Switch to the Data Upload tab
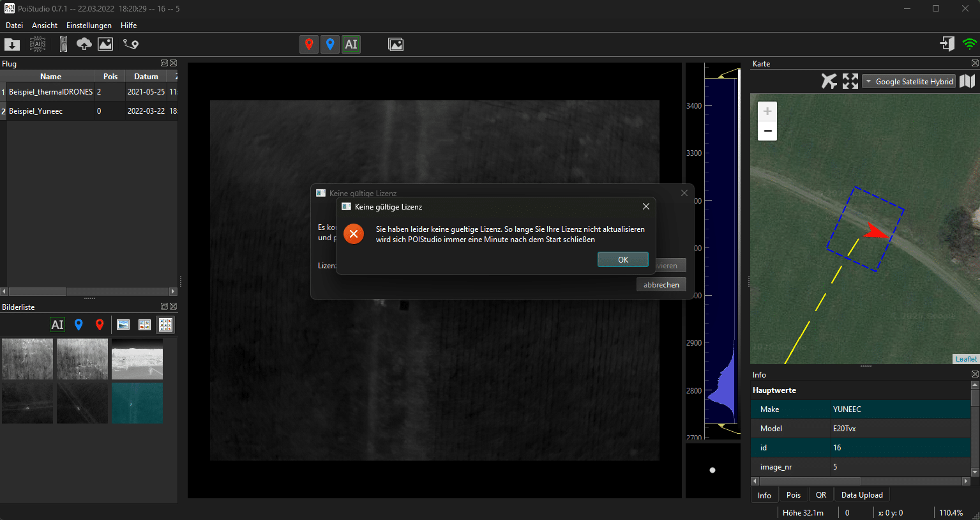Screen dimensions: 980x520 click(862, 495)
